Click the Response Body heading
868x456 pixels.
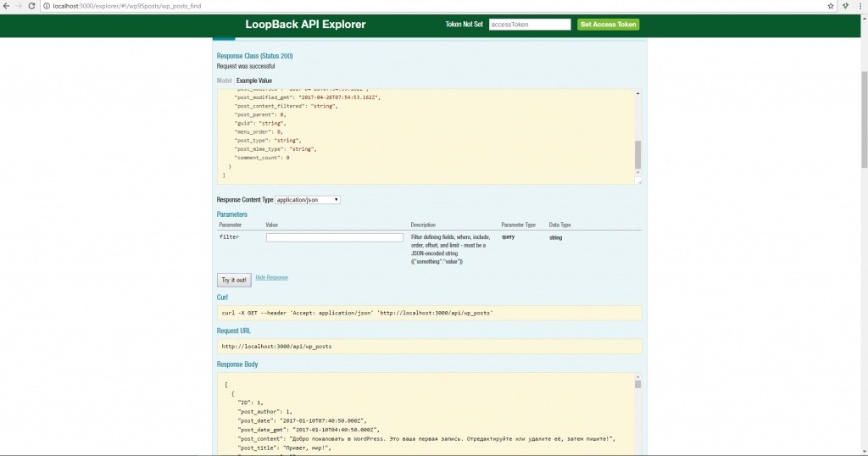pos(237,364)
